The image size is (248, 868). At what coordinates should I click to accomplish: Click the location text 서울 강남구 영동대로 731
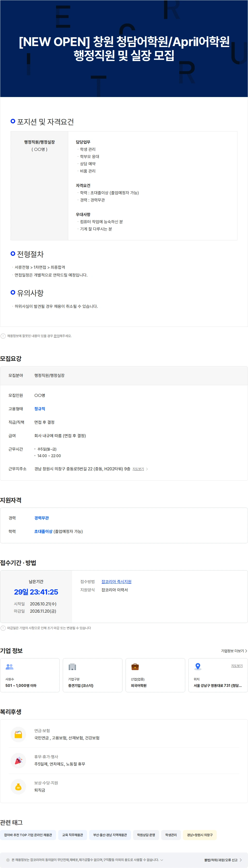pyautogui.click(x=218, y=686)
